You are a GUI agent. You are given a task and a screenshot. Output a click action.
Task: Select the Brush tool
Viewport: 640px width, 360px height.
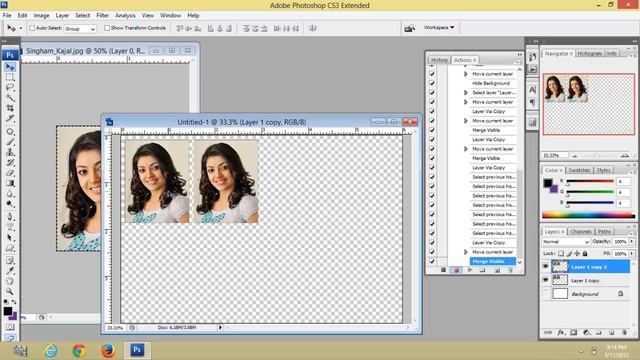10,142
